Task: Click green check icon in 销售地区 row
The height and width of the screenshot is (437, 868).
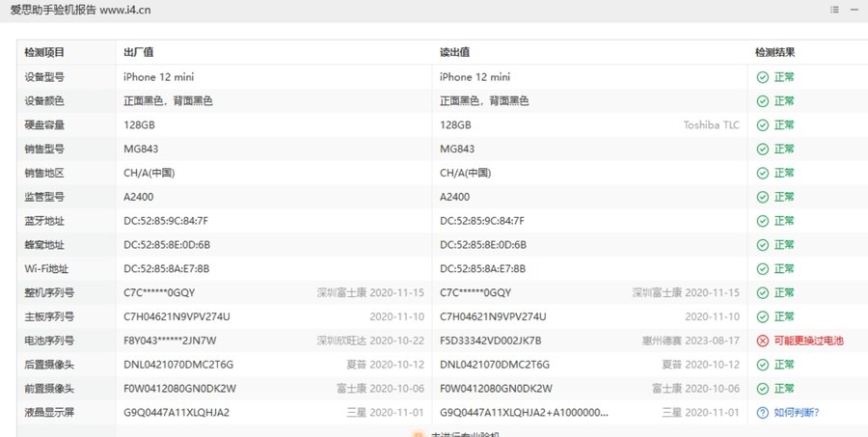Action: point(762,173)
